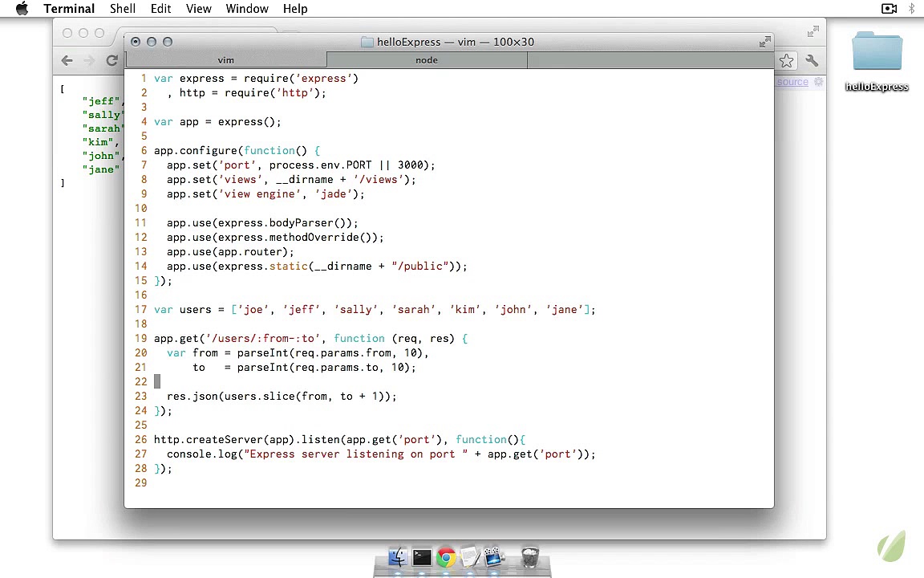Open Finder from the Dock

pos(398,557)
